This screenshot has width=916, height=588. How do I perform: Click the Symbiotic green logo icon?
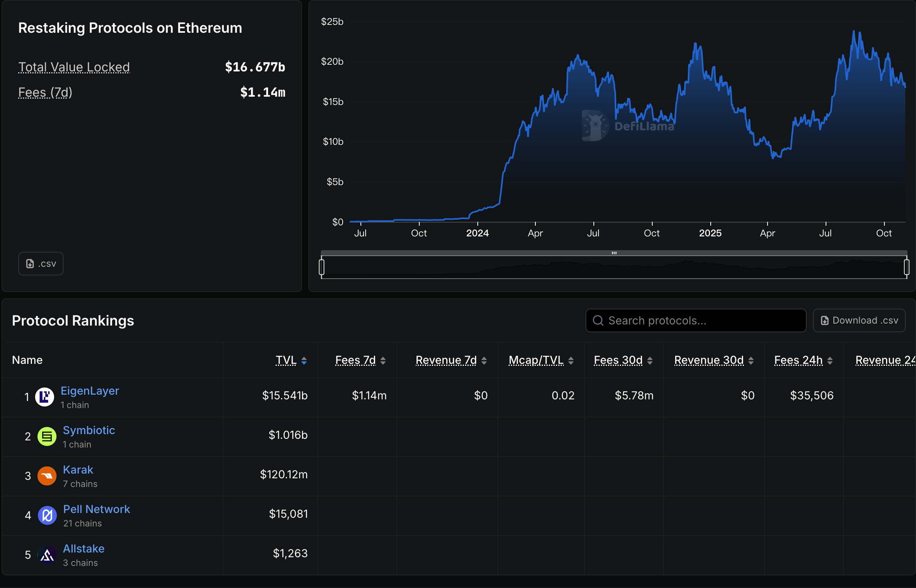(47, 436)
